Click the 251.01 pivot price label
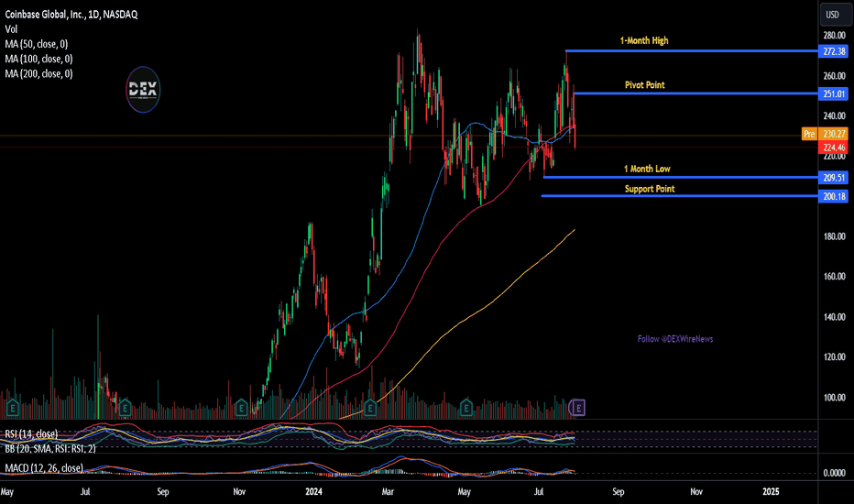This screenshot has height=504, width=854. tap(833, 93)
